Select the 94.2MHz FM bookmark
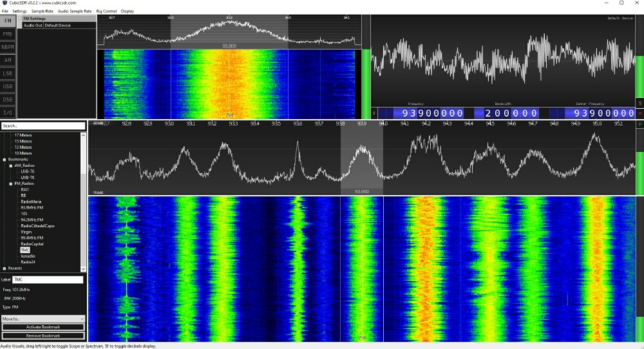This screenshot has width=644, height=349. 32,220
